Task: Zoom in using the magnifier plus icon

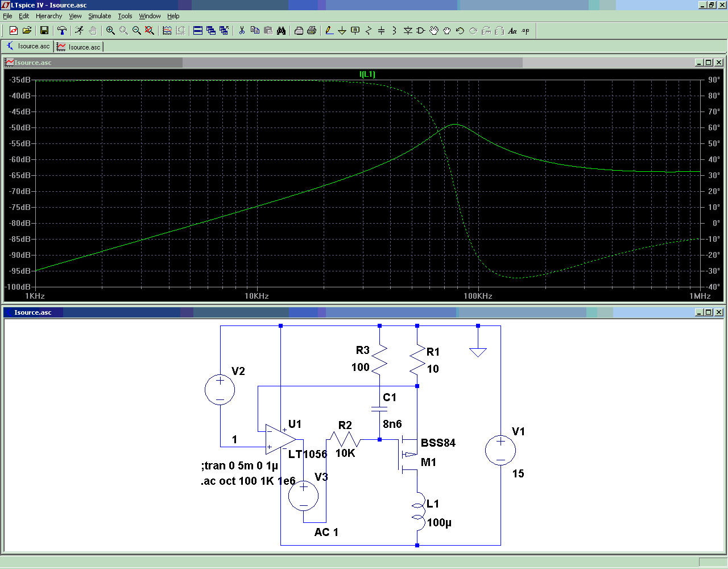Action: (110, 31)
